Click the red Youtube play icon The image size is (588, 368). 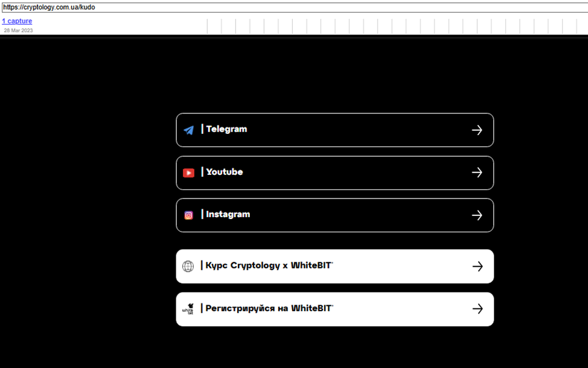click(x=188, y=173)
